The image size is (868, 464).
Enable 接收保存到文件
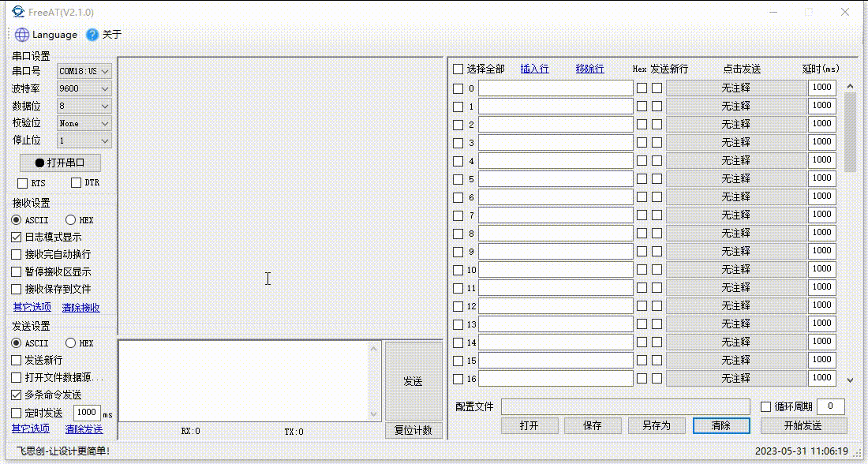pyautogui.click(x=17, y=289)
